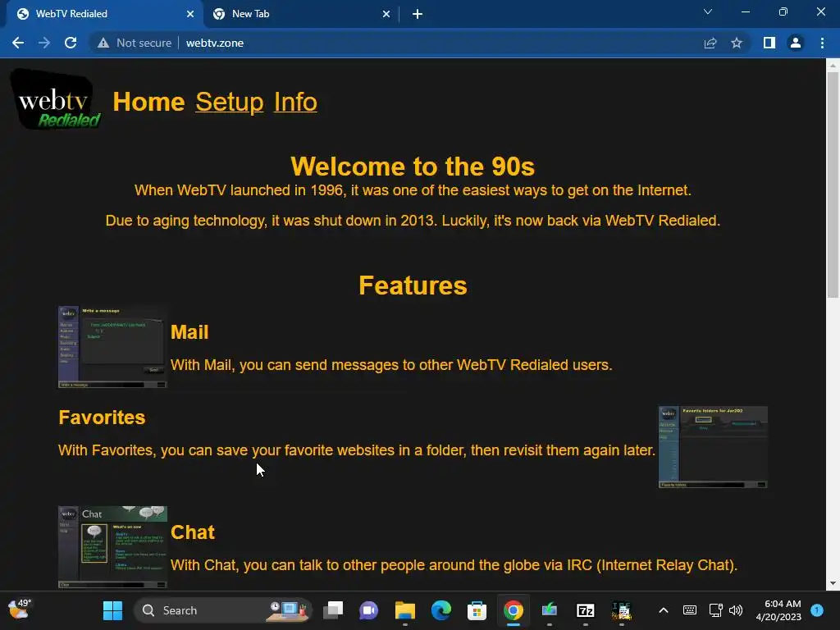Click the Welcome to the 90s heading
The width and height of the screenshot is (840, 630).
(x=413, y=166)
